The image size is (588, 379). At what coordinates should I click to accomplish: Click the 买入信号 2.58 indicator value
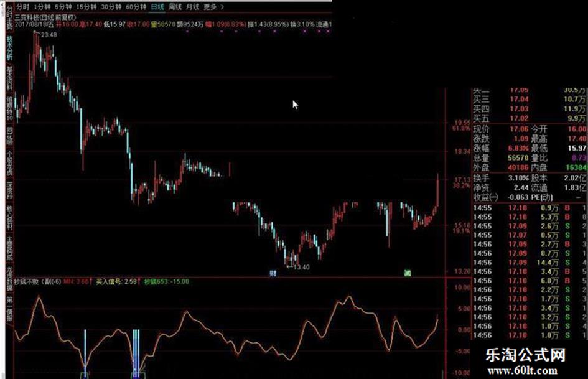118,281
